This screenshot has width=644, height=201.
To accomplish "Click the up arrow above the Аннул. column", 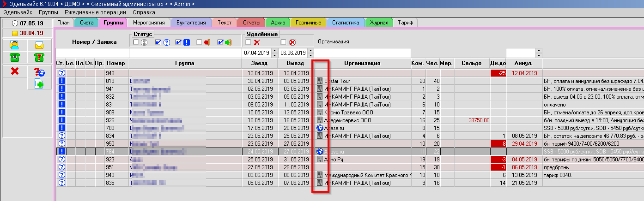I will tap(539, 51).
